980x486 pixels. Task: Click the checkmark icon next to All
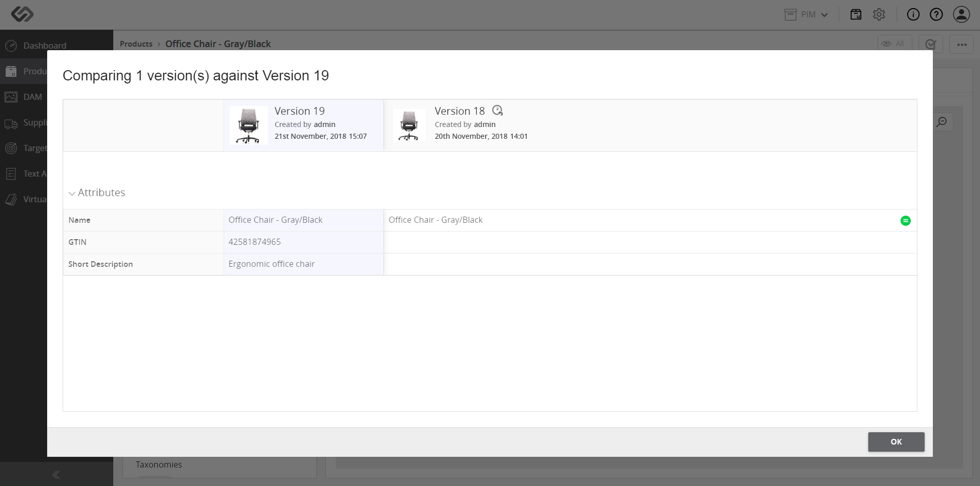pos(931,45)
